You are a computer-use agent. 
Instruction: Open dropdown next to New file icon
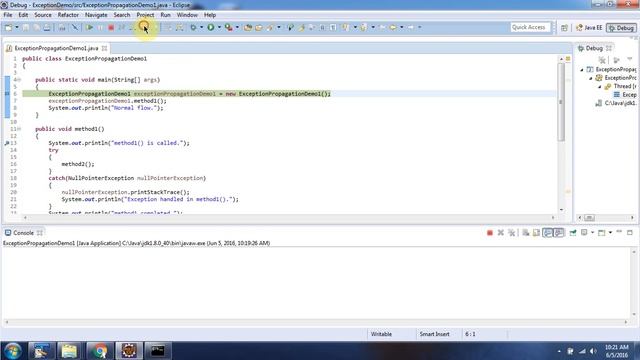[x=17, y=27]
